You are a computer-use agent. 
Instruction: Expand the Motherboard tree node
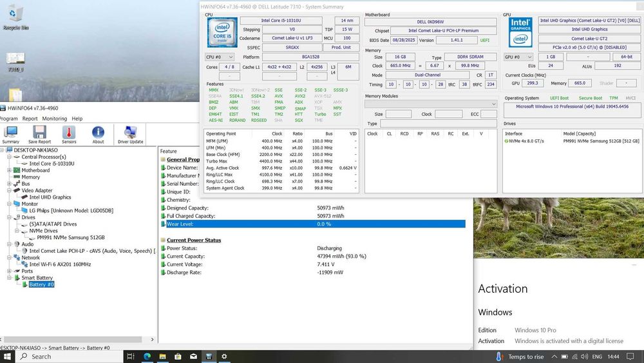click(9, 170)
